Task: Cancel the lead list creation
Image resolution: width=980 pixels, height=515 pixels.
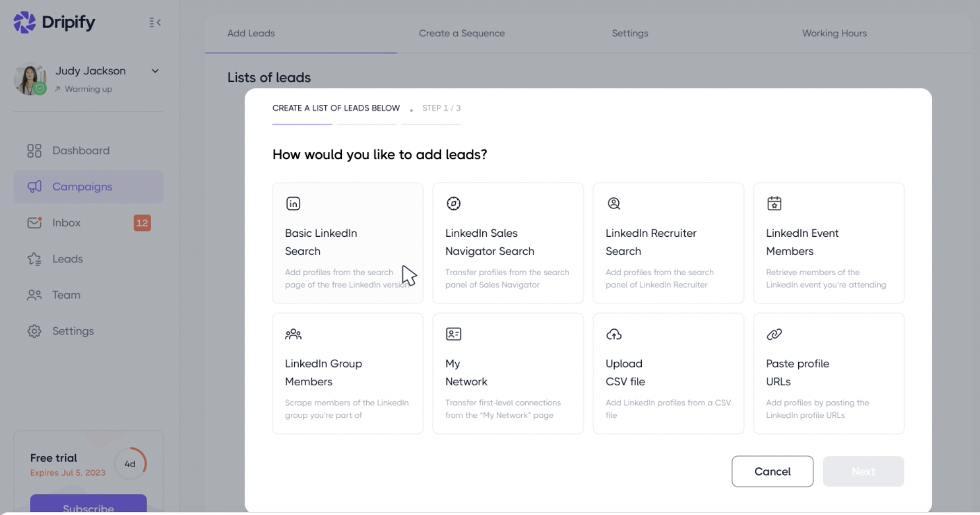Action: [772, 471]
